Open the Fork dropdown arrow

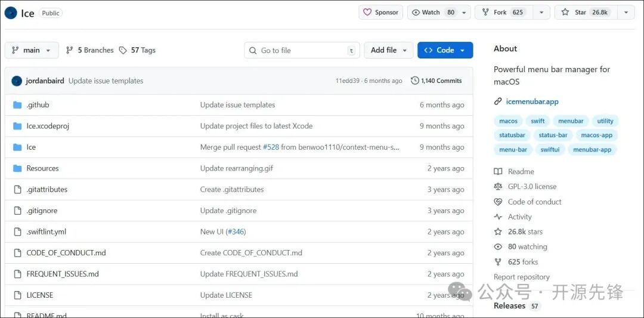click(541, 13)
